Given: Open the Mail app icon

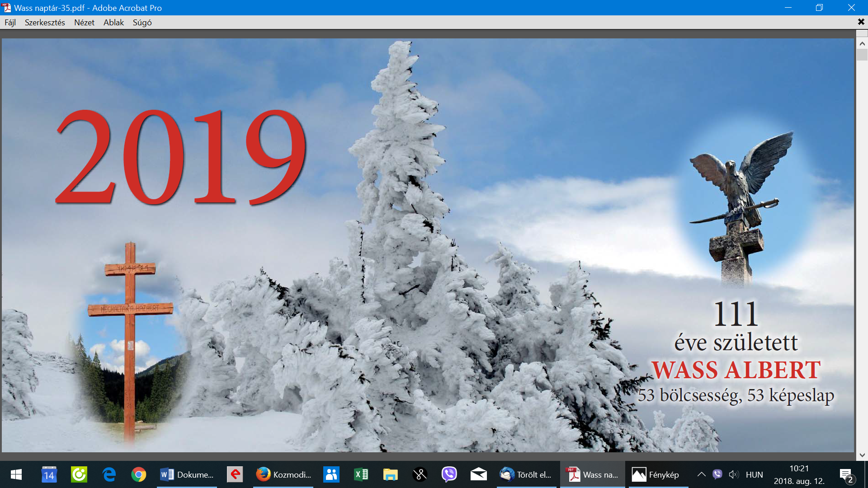Looking at the screenshot, I should pos(478,474).
